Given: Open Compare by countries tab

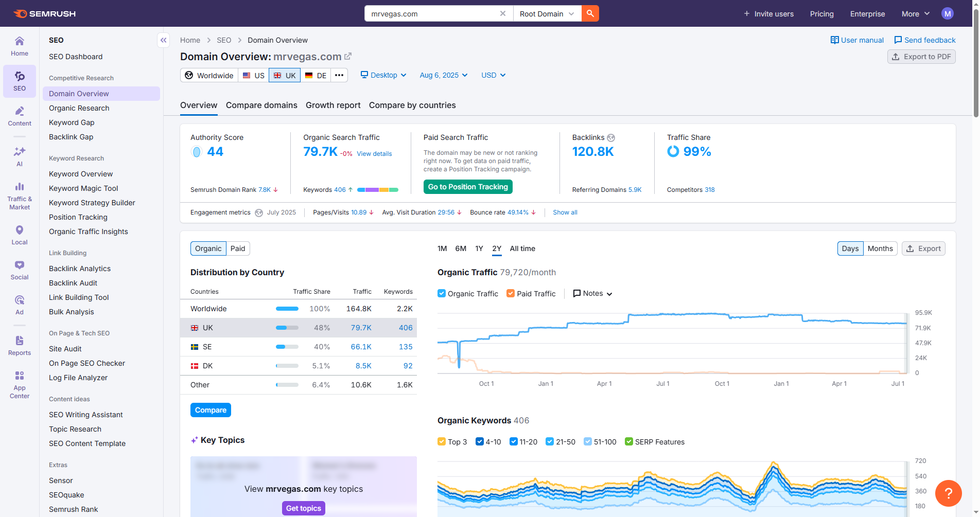Looking at the screenshot, I should pyautogui.click(x=412, y=105).
